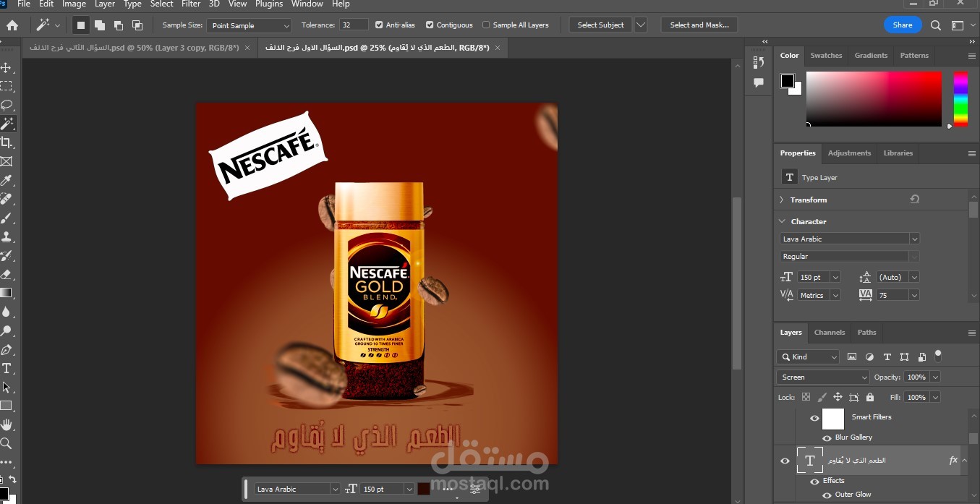Hide the Blur Gallery filter eye
Image resolution: width=980 pixels, height=504 pixels.
(x=827, y=437)
